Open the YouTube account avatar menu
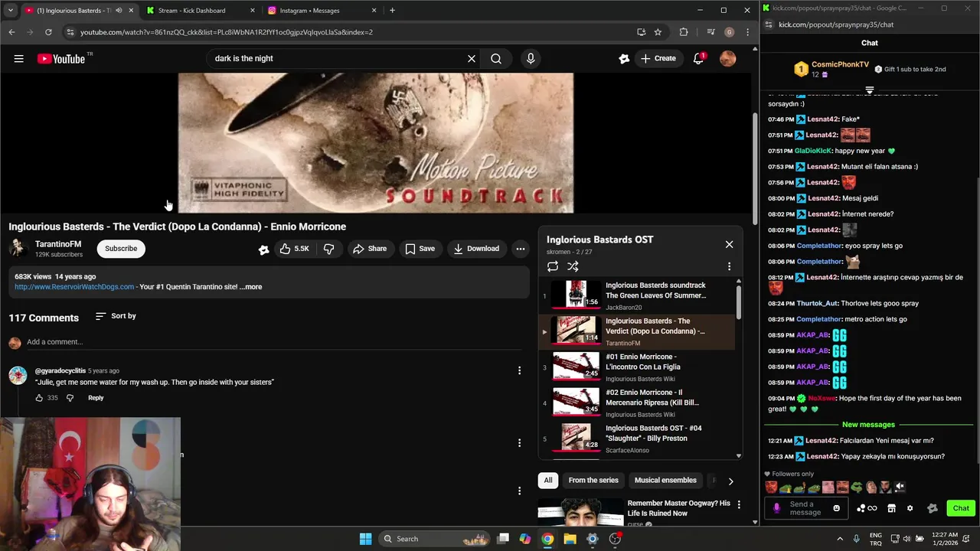Screen dimensions: 980x551 tap(727, 58)
